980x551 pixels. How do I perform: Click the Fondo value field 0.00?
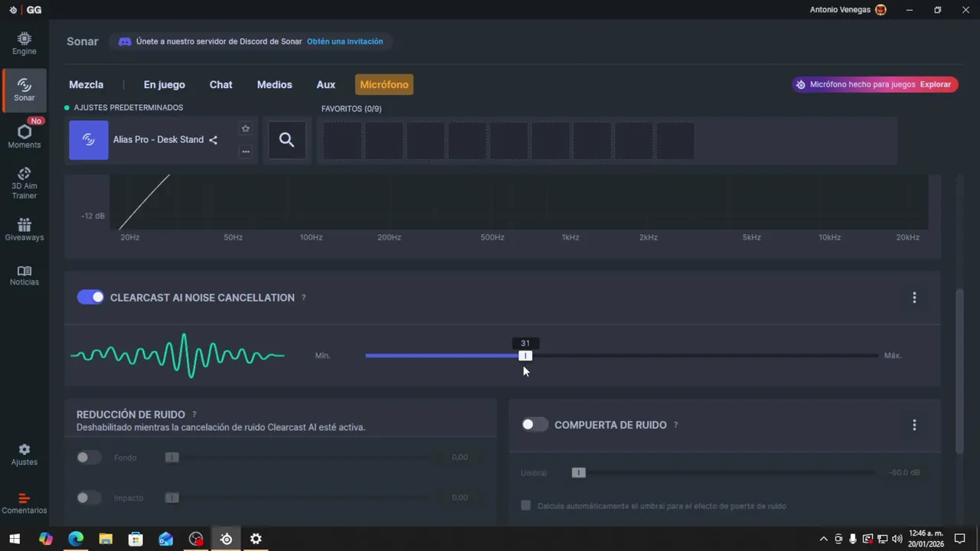coord(459,458)
